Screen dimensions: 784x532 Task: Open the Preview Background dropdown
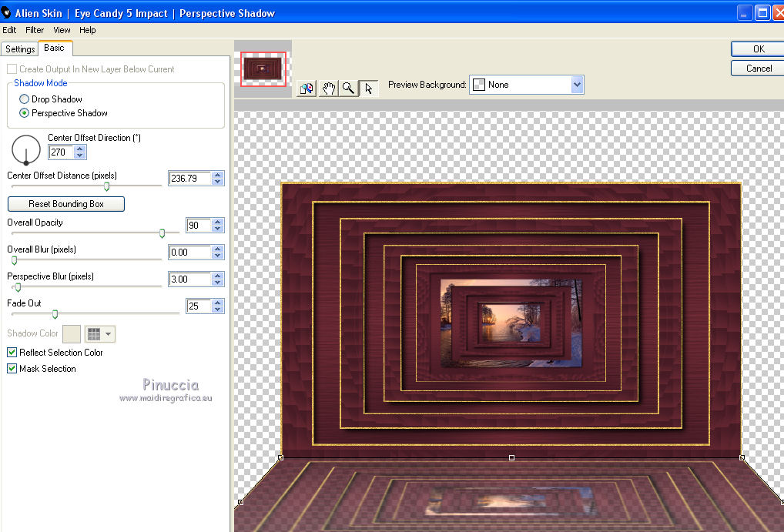[577, 85]
